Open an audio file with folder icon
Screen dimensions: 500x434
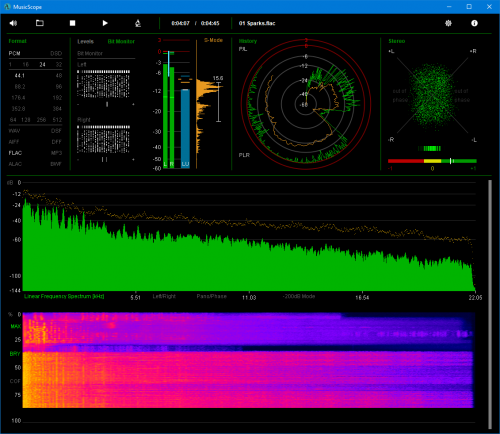40,23
